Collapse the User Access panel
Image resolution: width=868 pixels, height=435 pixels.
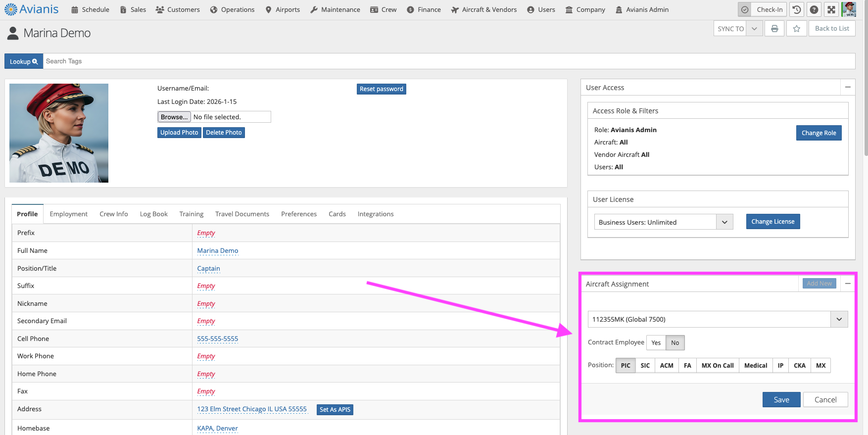click(848, 87)
